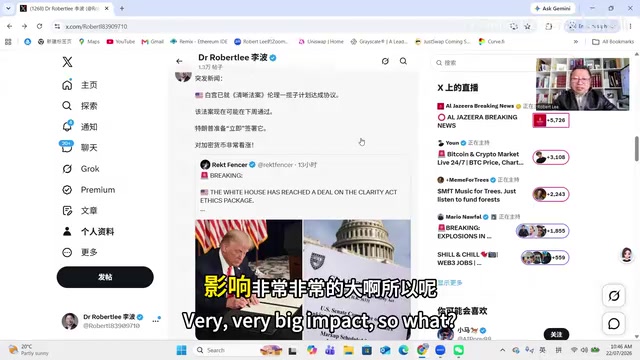Screen dimensions: 640x360
Task: Go forward in Chrome
Action: pyautogui.click(x=24, y=26)
